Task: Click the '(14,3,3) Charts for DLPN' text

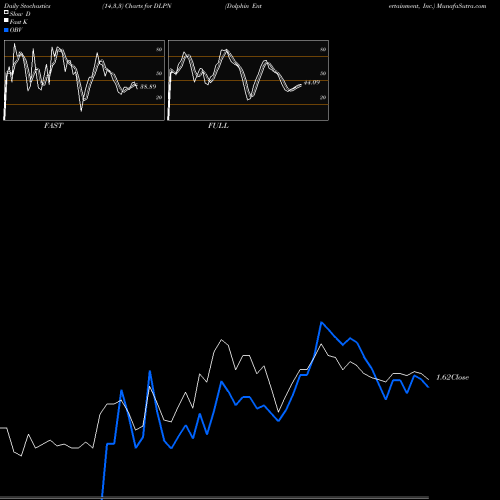Action: click(x=137, y=6)
